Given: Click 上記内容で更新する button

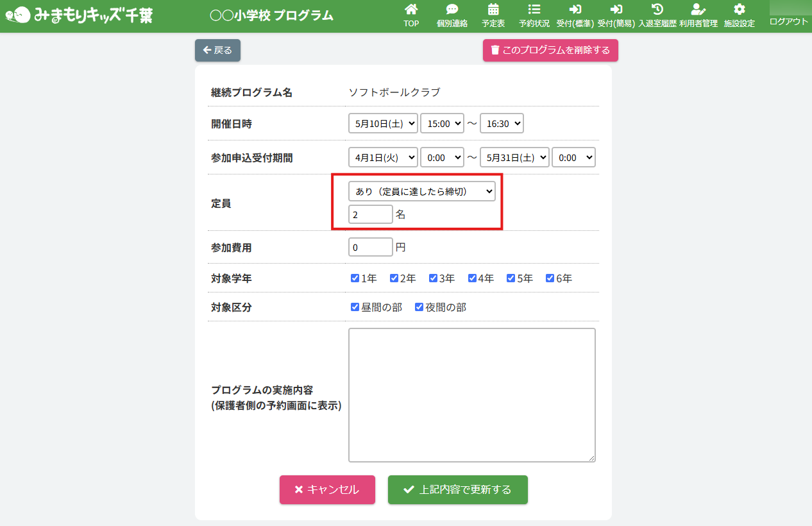Looking at the screenshot, I should pyautogui.click(x=457, y=490).
